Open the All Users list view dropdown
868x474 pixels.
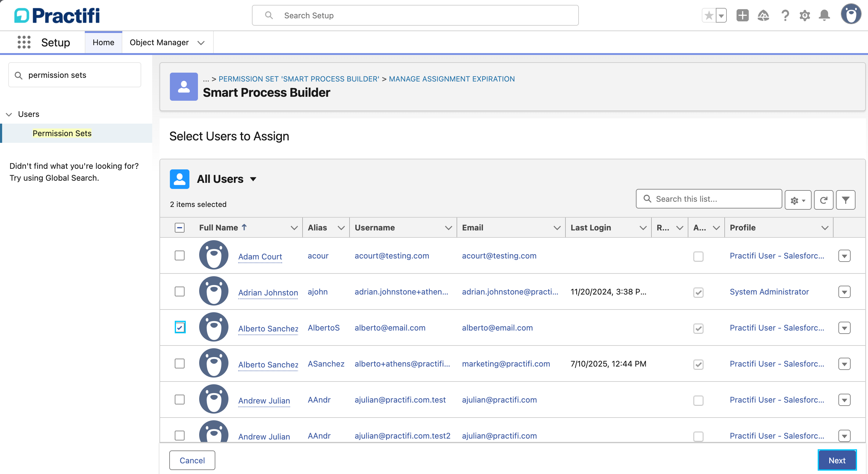point(253,179)
